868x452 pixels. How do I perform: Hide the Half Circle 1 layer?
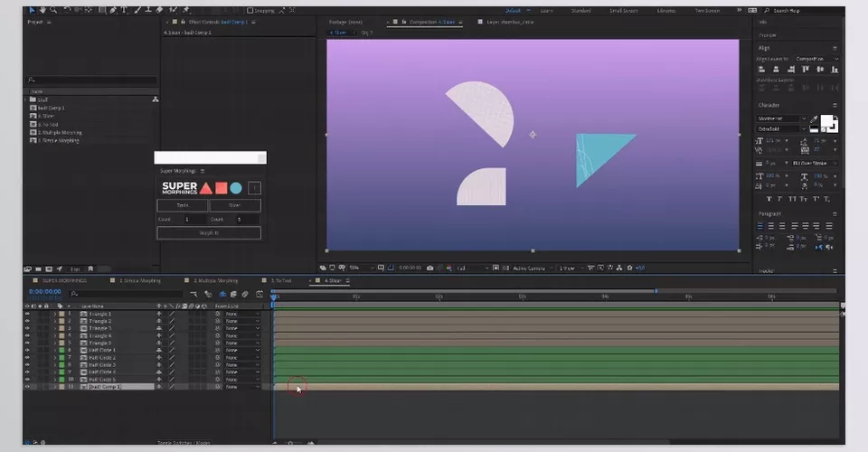[x=27, y=350]
